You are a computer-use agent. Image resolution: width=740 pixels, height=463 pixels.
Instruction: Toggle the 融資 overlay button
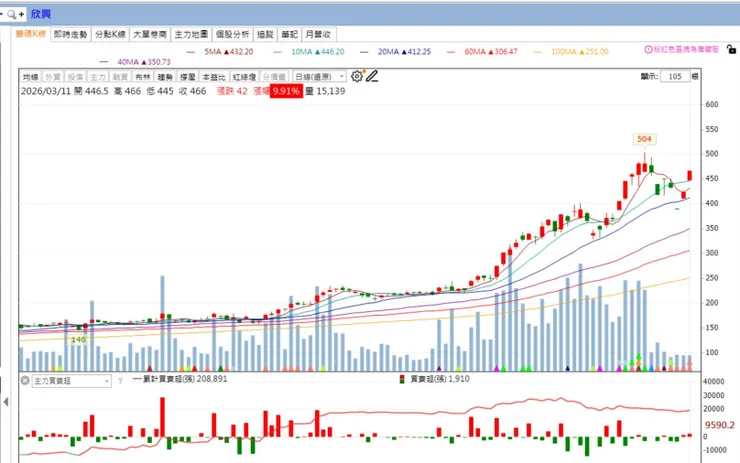[x=120, y=76]
